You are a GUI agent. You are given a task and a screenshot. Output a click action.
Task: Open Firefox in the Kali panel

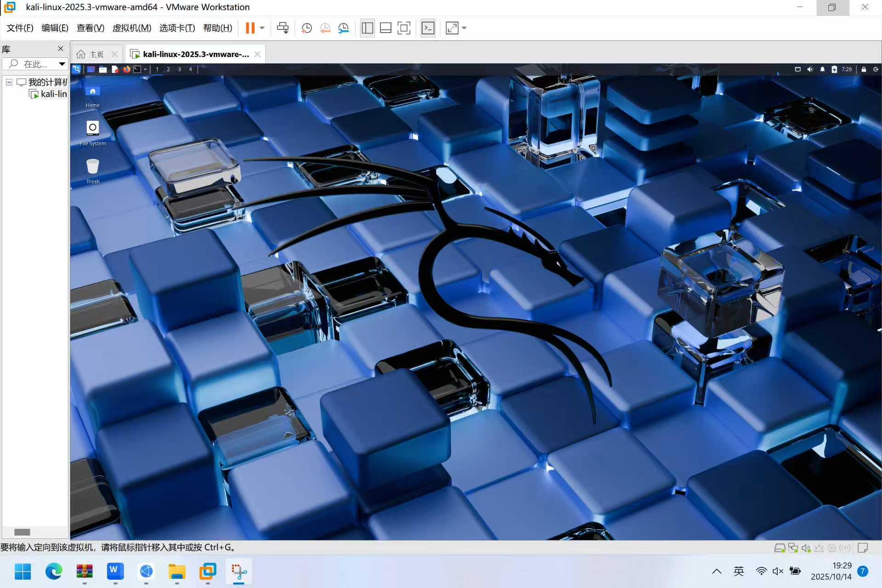point(126,69)
